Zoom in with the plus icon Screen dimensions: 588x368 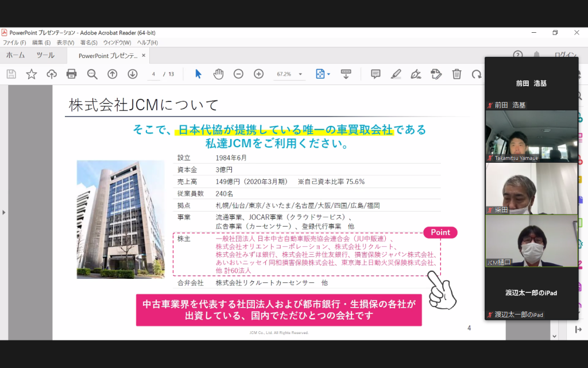tap(259, 74)
